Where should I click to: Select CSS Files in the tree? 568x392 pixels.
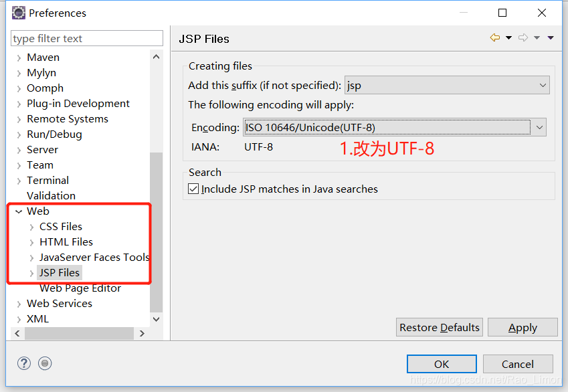[61, 226]
